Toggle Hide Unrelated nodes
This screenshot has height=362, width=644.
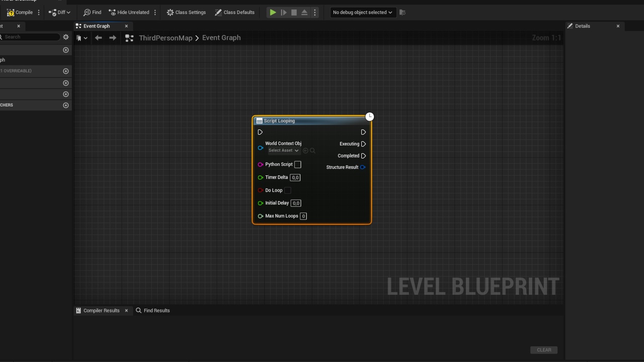click(129, 12)
